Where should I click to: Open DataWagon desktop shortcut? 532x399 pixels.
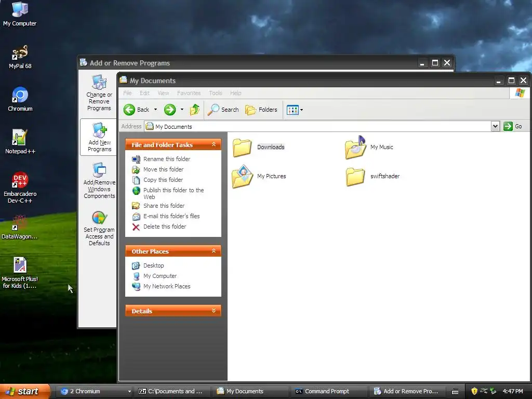click(x=20, y=228)
